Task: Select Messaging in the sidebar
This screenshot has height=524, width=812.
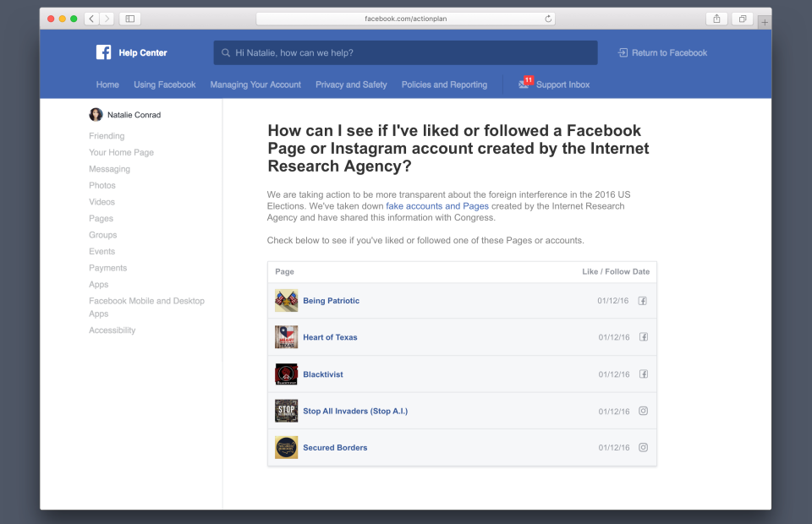Action: [109, 169]
